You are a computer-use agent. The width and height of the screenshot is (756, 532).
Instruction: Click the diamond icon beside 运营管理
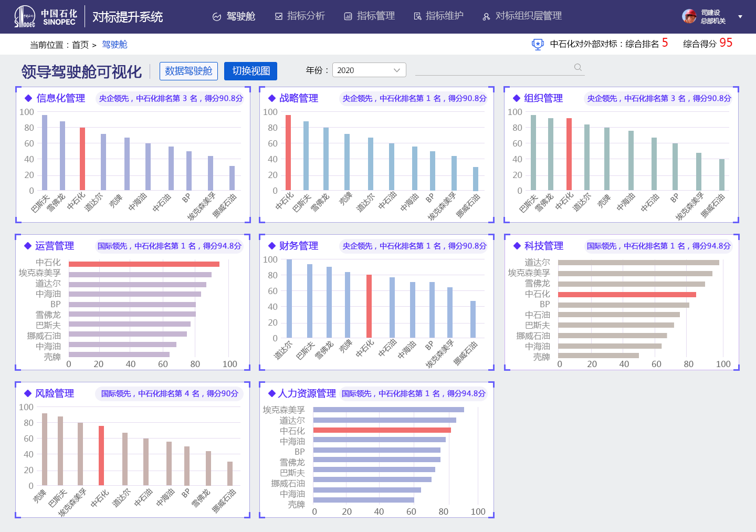pos(28,246)
